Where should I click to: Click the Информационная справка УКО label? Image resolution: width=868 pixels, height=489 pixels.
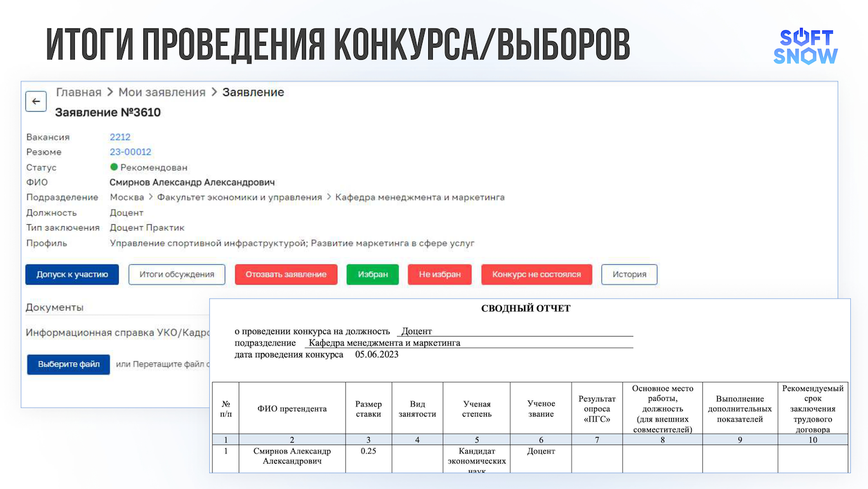pyautogui.click(x=118, y=333)
